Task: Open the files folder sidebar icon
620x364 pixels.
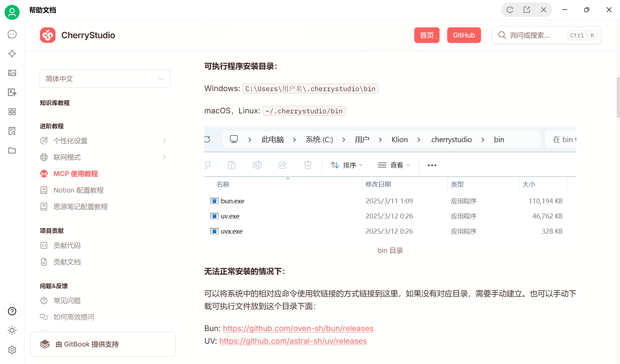Action: point(12,151)
